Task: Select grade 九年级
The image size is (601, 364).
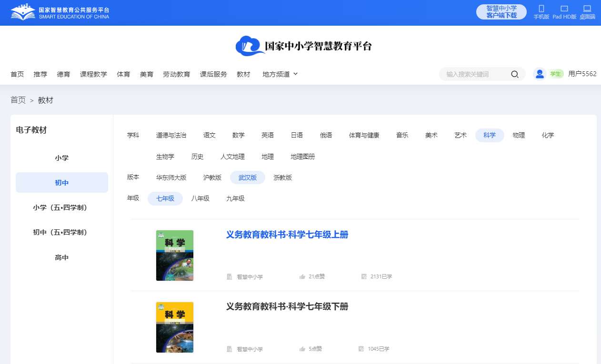Action: (x=236, y=198)
